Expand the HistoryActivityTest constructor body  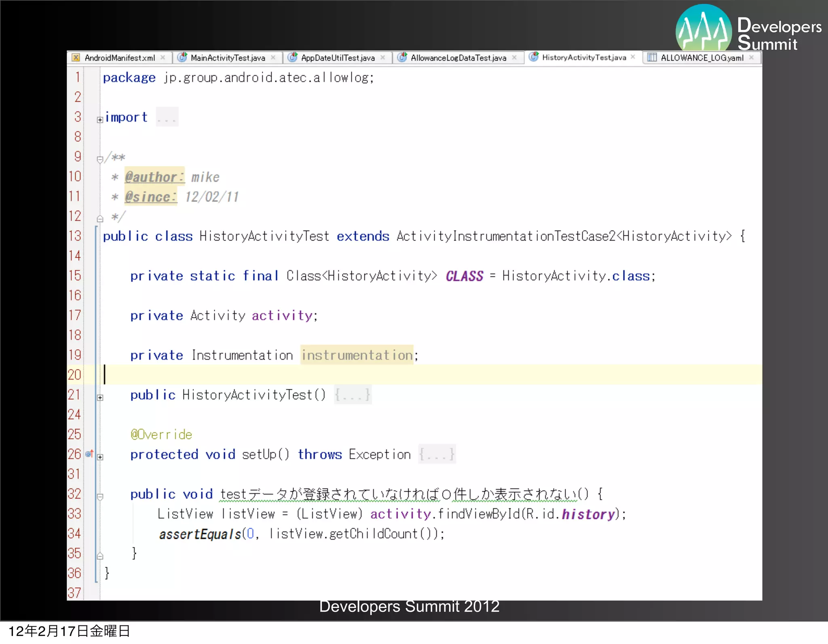[100, 397]
